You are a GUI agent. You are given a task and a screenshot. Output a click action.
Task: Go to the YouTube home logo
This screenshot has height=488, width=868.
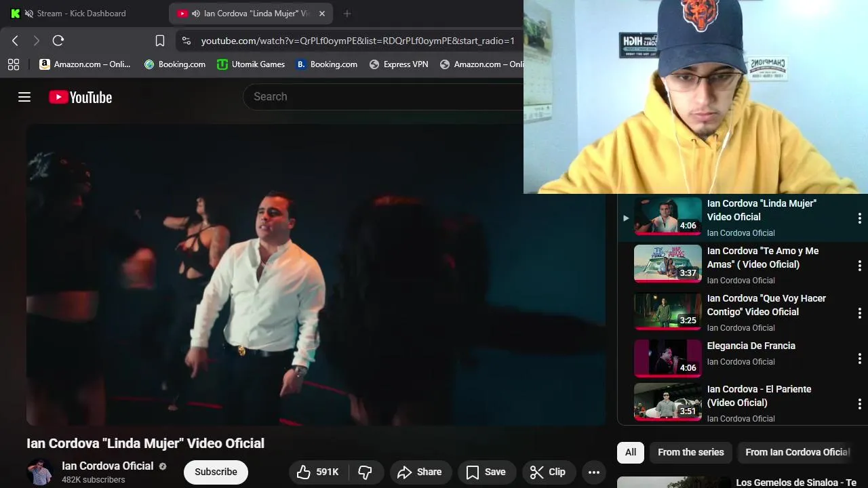pos(80,98)
